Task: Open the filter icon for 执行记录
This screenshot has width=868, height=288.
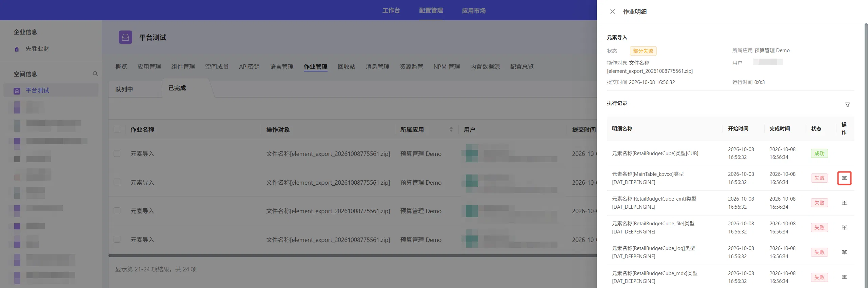Action: [x=847, y=105]
